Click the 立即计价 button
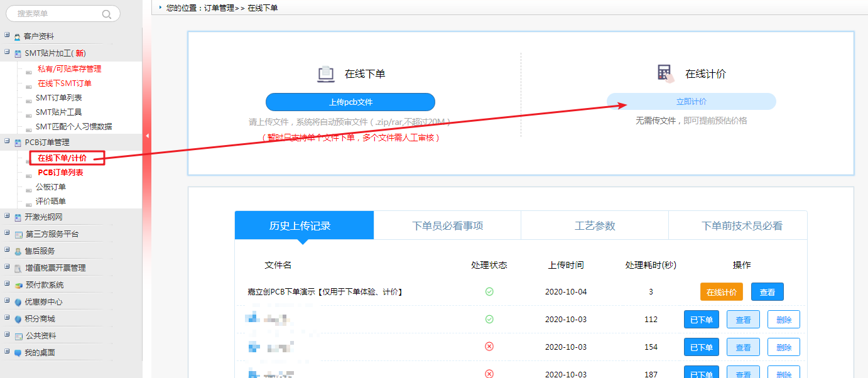The width and height of the screenshot is (868, 378). tap(691, 102)
